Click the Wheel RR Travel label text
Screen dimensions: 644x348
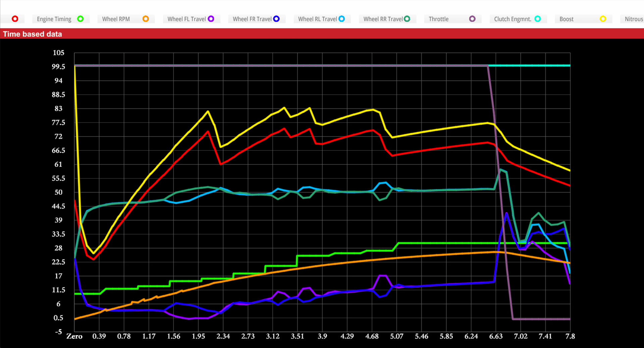[383, 19]
